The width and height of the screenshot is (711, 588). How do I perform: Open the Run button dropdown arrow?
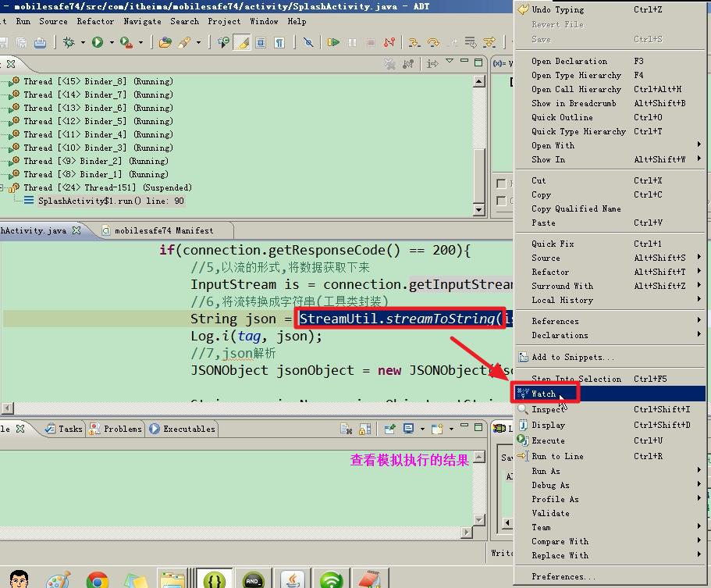click(x=112, y=42)
